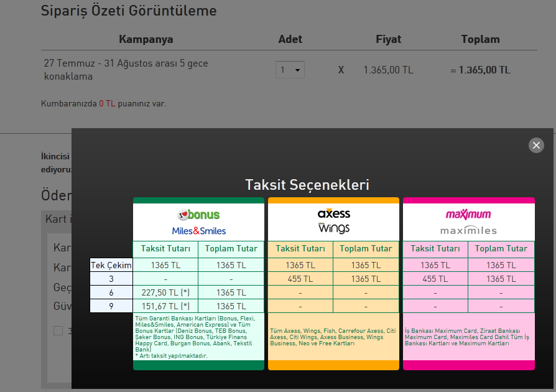
Task: Select the 3 installments row label
Action: pos(111,279)
